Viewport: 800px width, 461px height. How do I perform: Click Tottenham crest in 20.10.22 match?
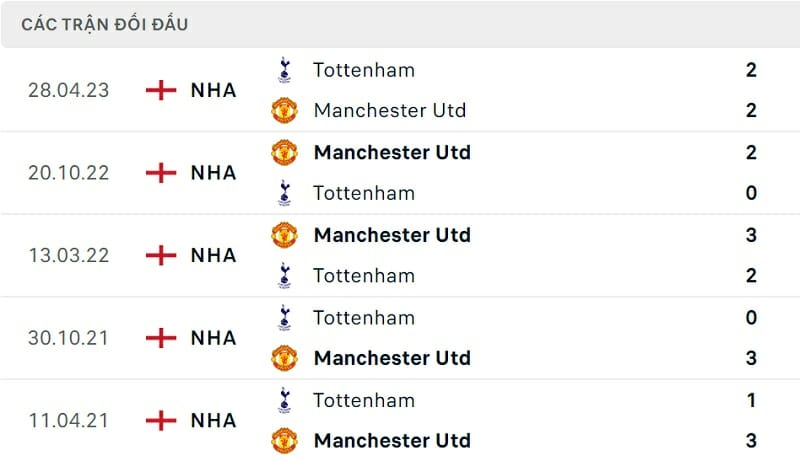285,192
